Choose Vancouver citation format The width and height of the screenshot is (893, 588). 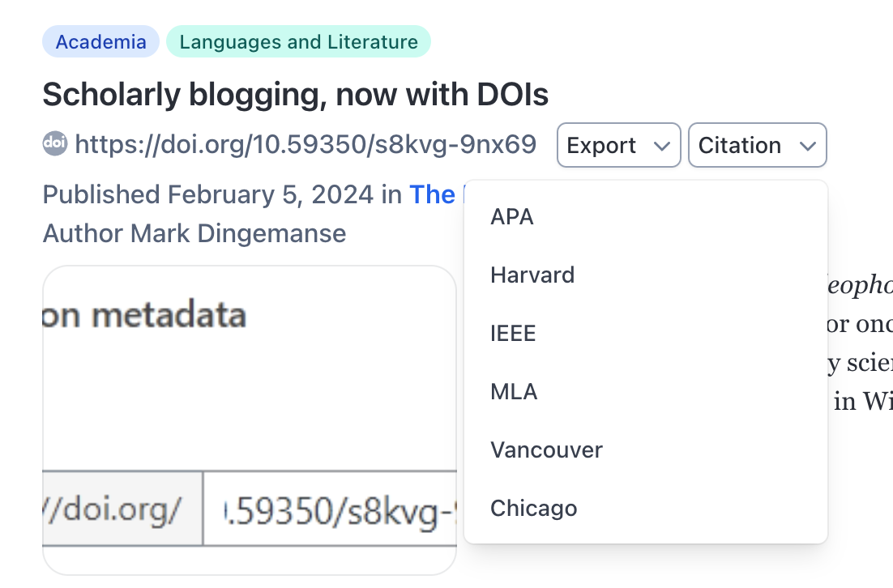coord(546,450)
